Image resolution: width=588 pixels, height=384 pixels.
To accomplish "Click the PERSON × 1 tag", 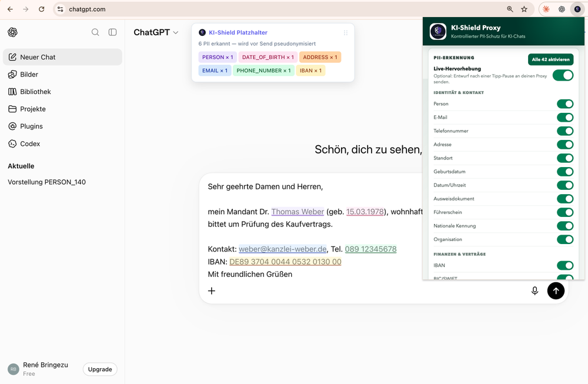I will [218, 57].
